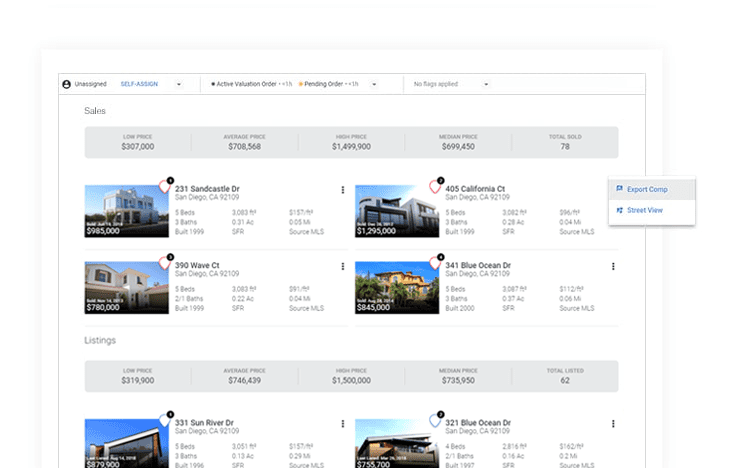This screenshot has height=468, width=743.
Task: Open the 390 Wave Ct property photo
Action: [x=127, y=288]
